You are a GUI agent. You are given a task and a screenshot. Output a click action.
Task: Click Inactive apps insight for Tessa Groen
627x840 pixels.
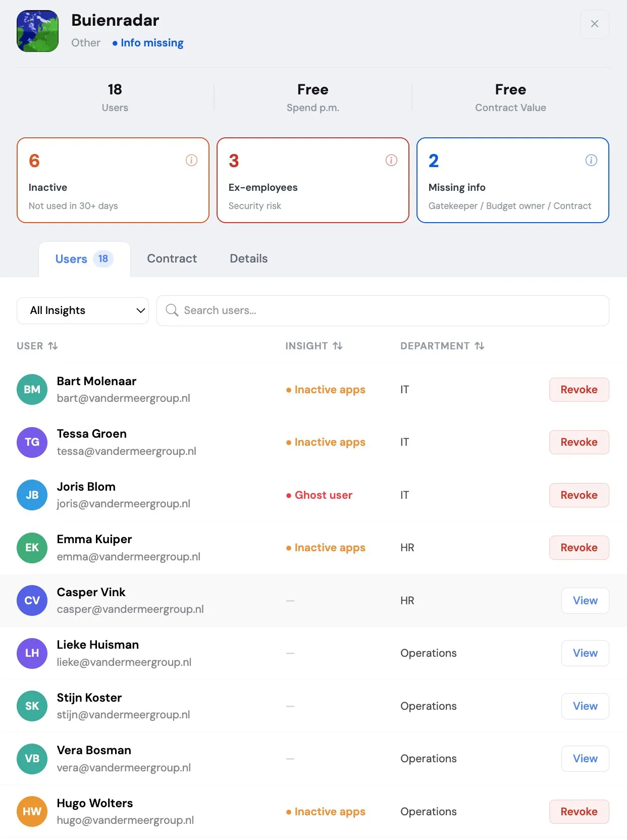pyautogui.click(x=326, y=442)
